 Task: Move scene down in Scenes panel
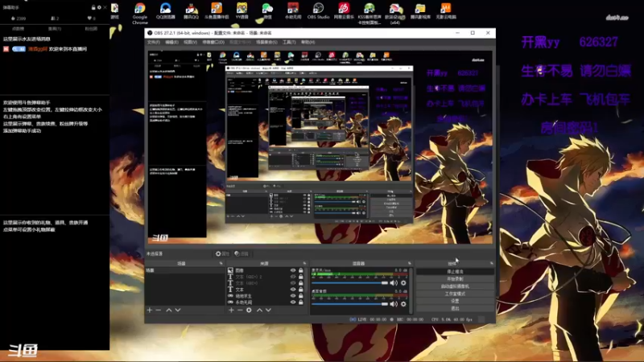(178, 310)
